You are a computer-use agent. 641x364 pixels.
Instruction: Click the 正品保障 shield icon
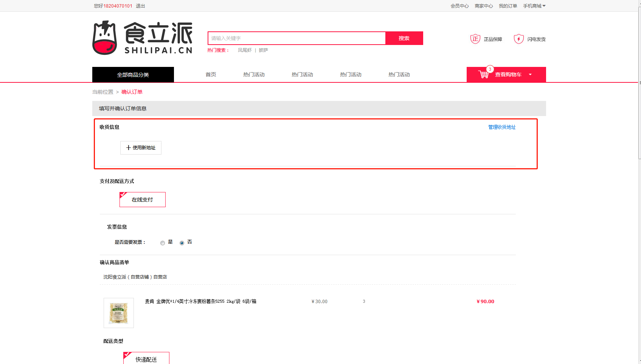[475, 39]
